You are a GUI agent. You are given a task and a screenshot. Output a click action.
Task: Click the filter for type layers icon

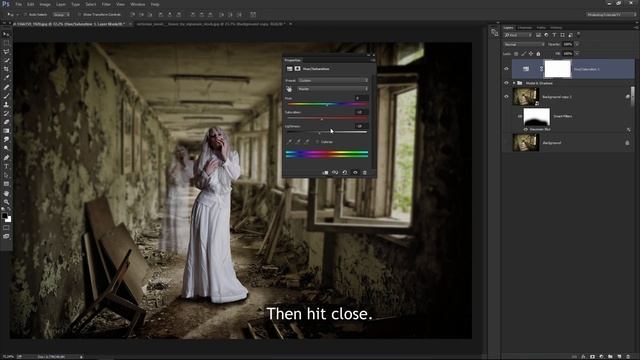pyautogui.click(x=554, y=35)
